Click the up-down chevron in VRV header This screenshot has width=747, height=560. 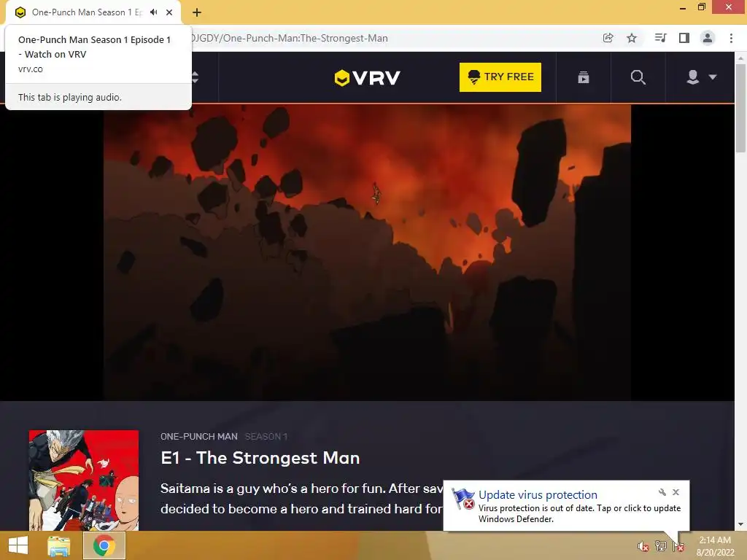click(195, 77)
